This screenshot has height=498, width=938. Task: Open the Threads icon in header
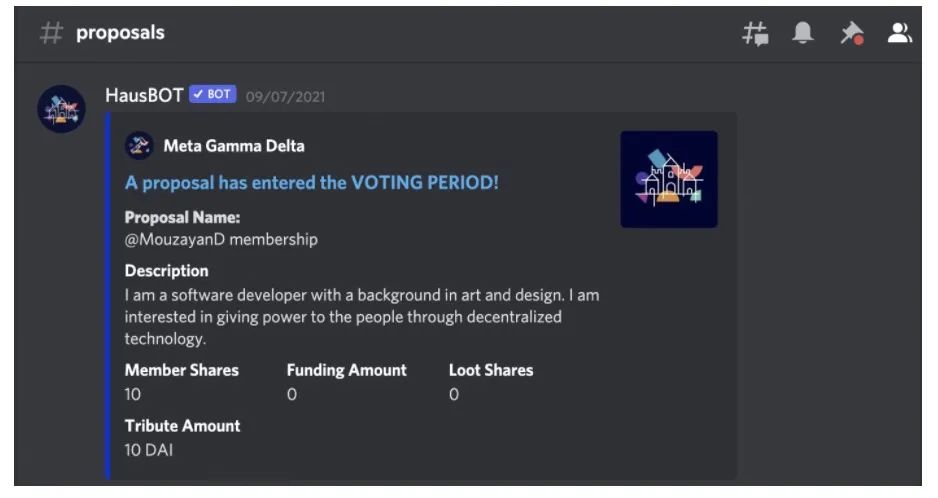tap(755, 34)
